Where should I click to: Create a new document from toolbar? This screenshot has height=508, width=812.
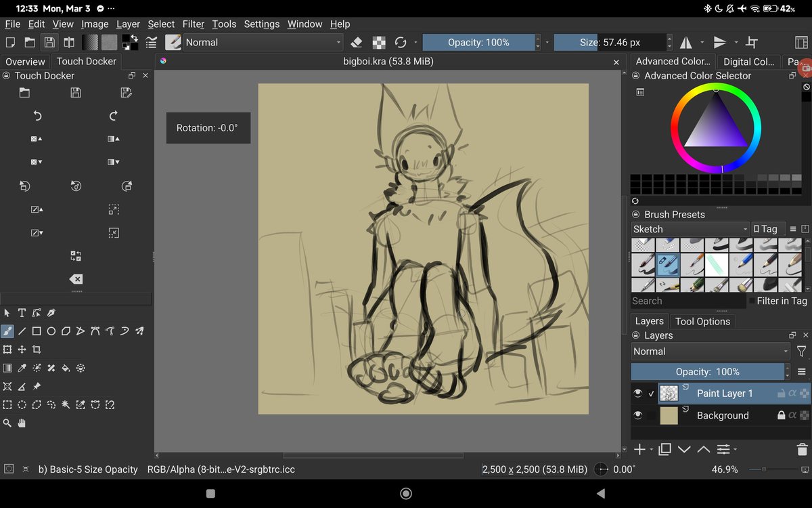pos(10,42)
